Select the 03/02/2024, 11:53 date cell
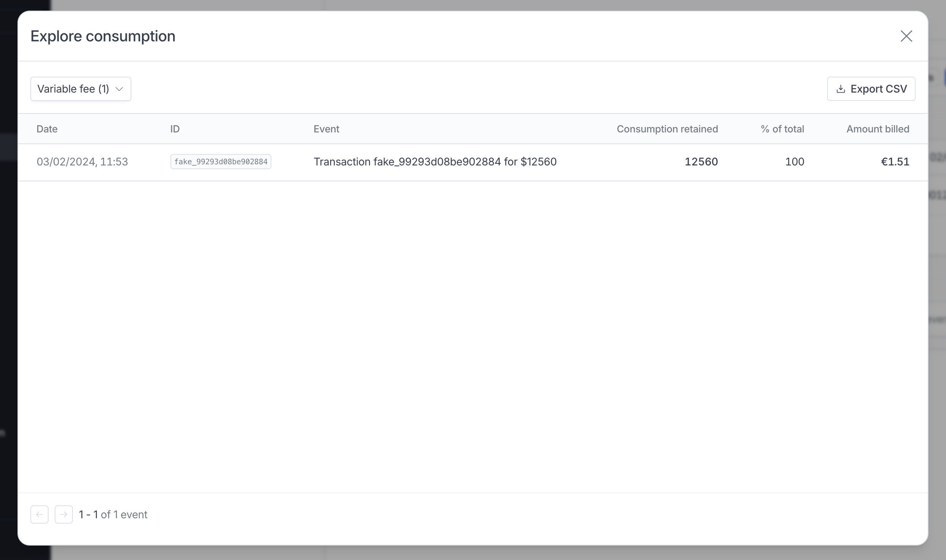The image size is (946, 560). (82, 162)
